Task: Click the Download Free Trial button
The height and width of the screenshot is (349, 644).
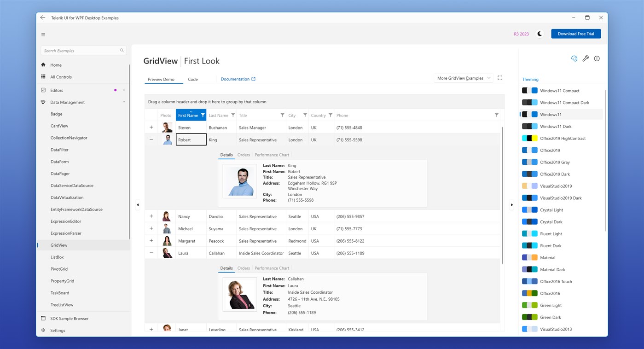Action: coord(576,33)
